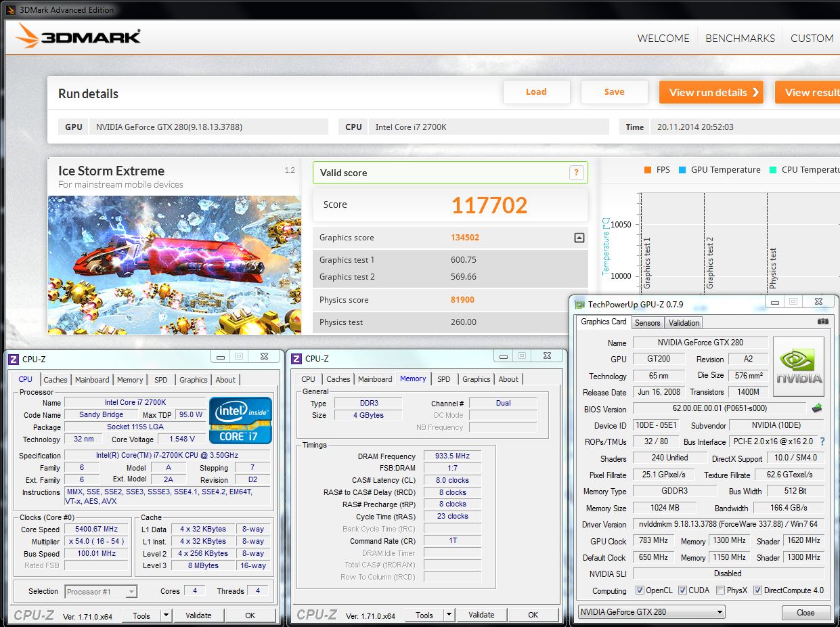Click Validate in the Memory CPU-Z window
Viewport: 840px width, 627px height.
click(481, 615)
